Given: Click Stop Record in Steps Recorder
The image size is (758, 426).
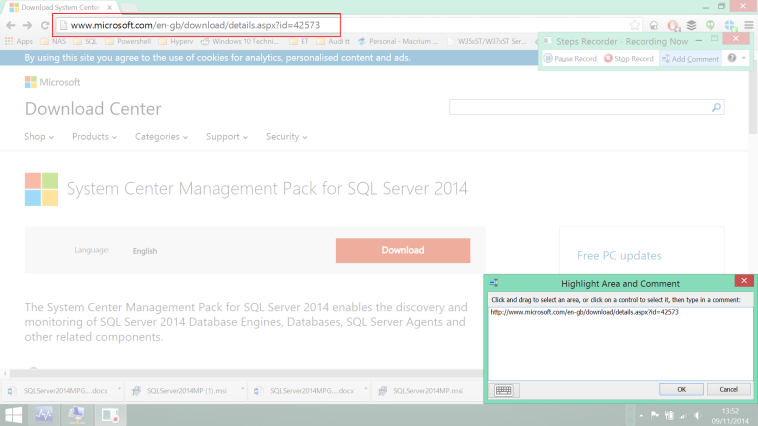Looking at the screenshot, I should click(x=629, y=59).
